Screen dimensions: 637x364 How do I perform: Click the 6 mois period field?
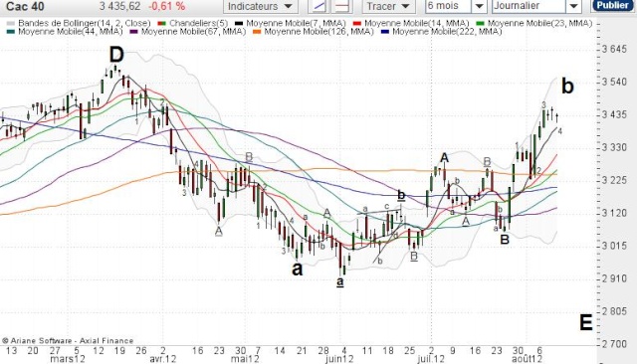449,6
